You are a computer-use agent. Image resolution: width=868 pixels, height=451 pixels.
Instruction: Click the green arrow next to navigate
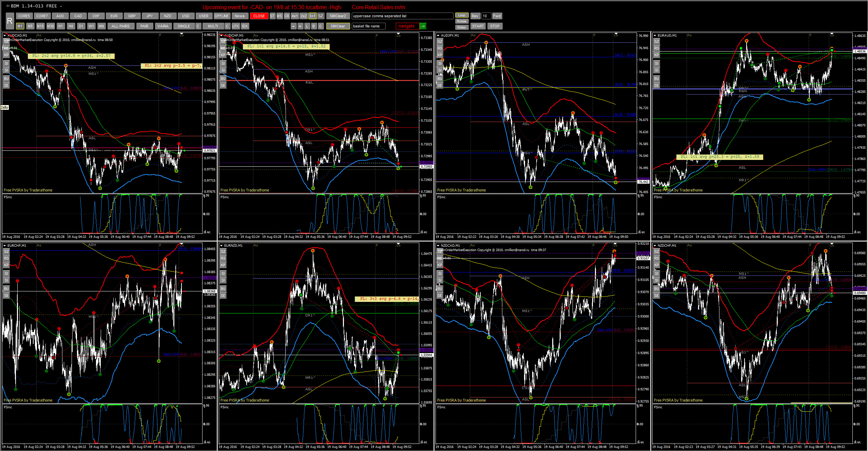click(x=423, y=26)
